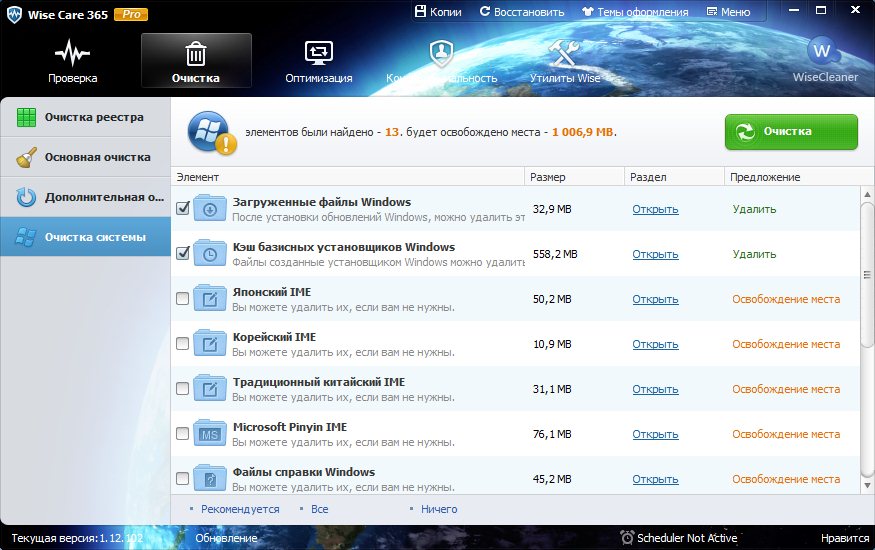Open the Оптимизация section icon
Viewport: 875px width, 550px height.
[x=318, y=52]
